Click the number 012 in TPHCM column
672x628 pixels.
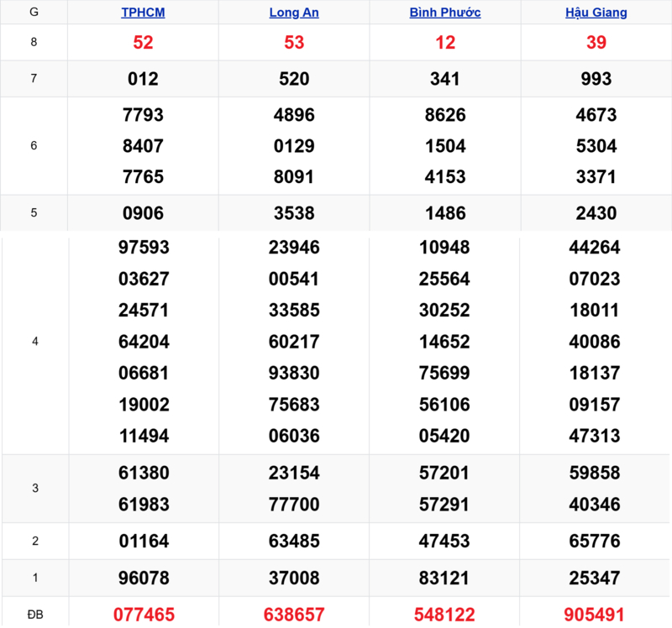(143, 79)
